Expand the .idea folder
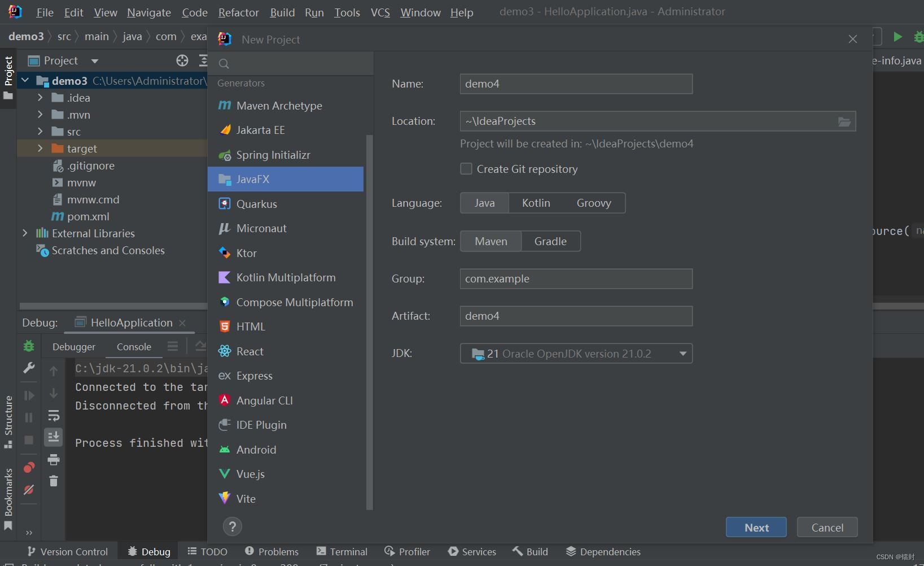Screen dimensions: 924x566 click(x=40, y=98)
